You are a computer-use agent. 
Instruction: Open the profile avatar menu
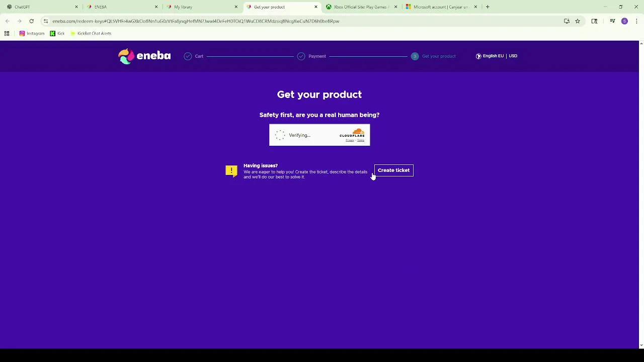[x=624, y=21]
